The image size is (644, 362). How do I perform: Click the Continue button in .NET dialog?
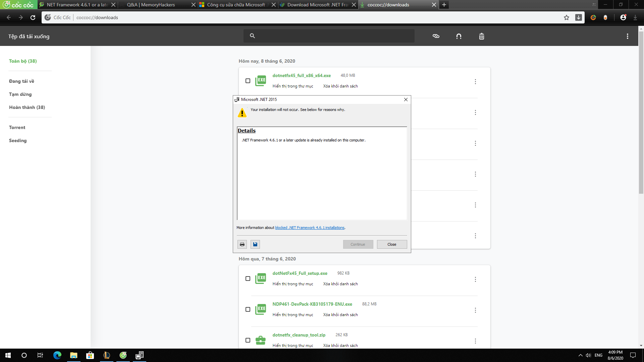pyautogui.click(x=358, y=244)
